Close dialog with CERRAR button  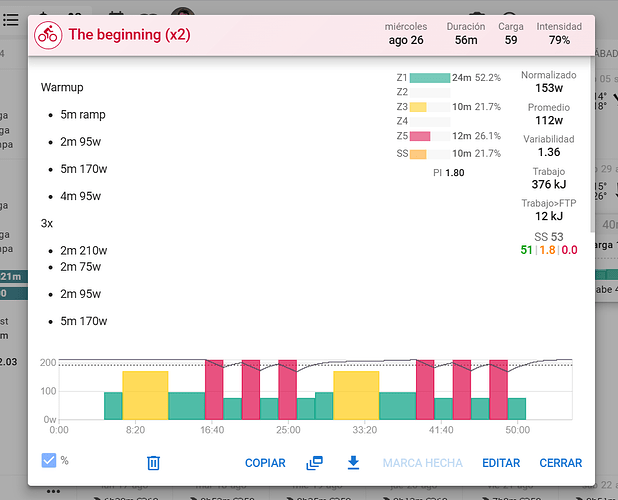[x=560, y=463]
